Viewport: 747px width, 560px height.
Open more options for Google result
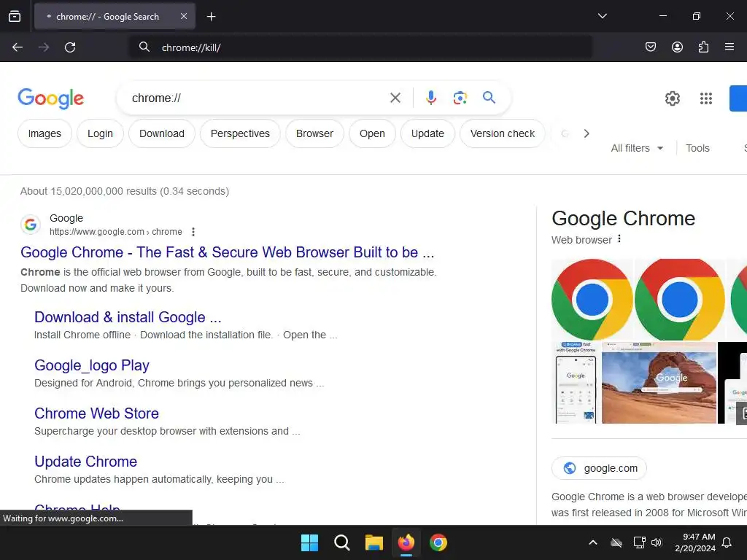point(193,232)
